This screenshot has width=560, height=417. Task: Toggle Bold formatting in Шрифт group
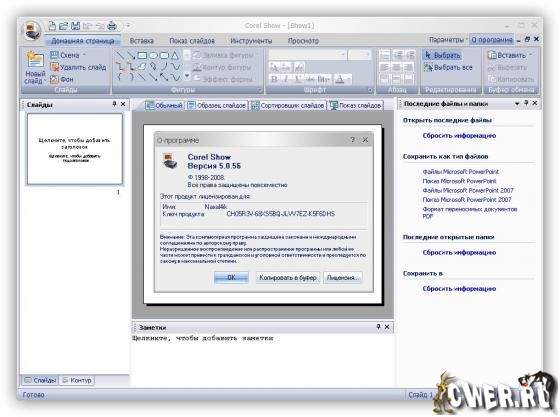tap(274, 79)
